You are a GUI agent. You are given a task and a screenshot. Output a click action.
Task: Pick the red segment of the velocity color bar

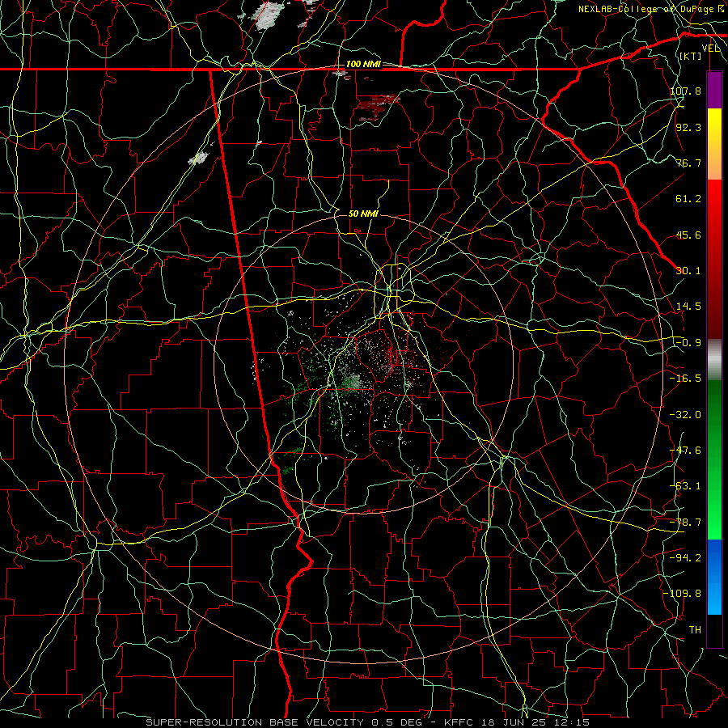click(x=714, y=259)
